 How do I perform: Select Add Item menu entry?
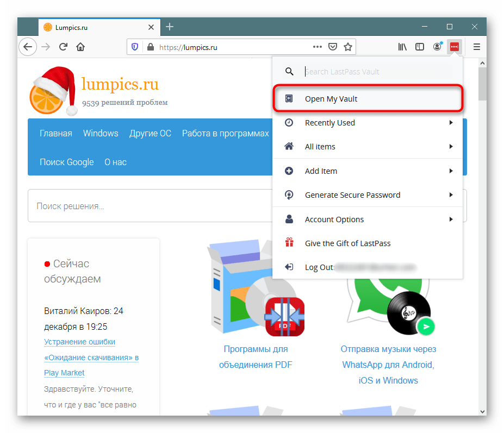pos(368,171)
